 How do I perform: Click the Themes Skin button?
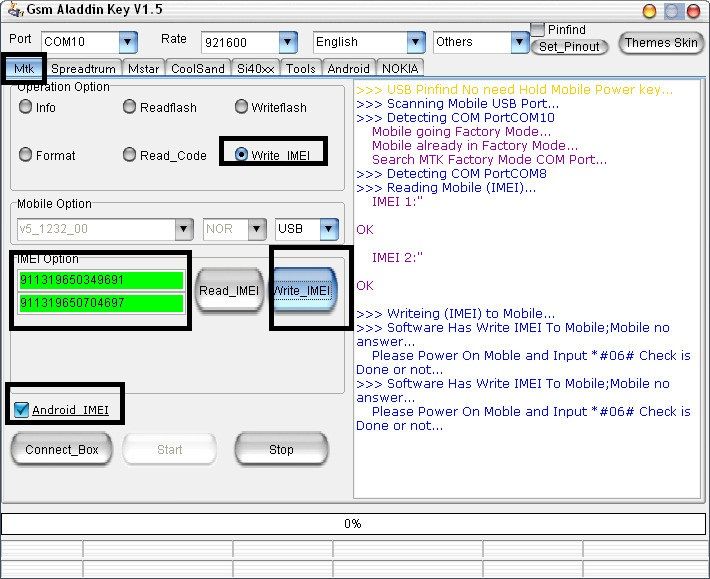pos(661,43)
